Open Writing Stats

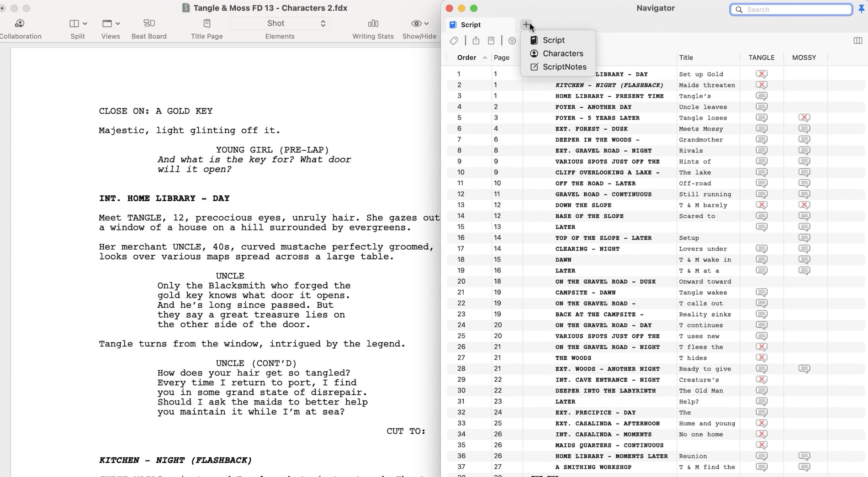pos(373,28)
